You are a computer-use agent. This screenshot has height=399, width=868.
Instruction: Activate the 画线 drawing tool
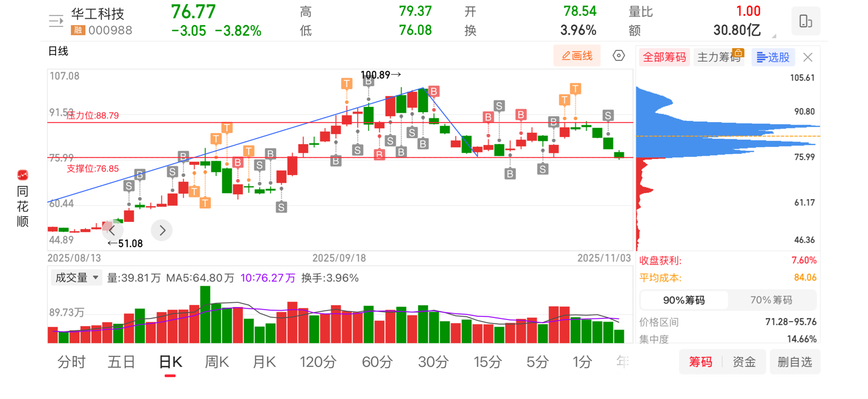click(x=577, y=56)
